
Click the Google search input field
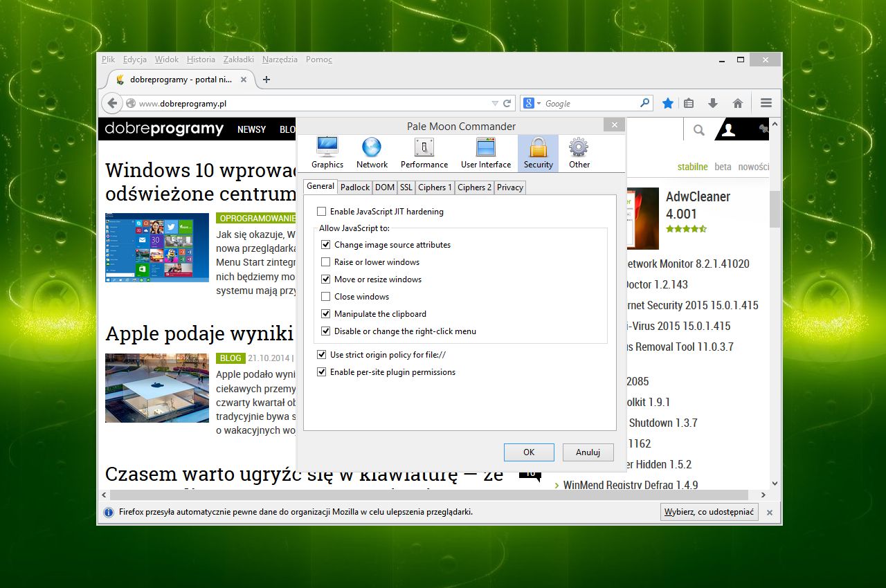(590, 103)
